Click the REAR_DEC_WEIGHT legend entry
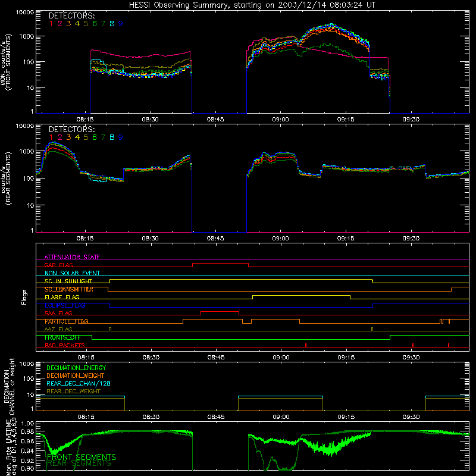This screenshot has height=476, width=476. coord(73,392)
